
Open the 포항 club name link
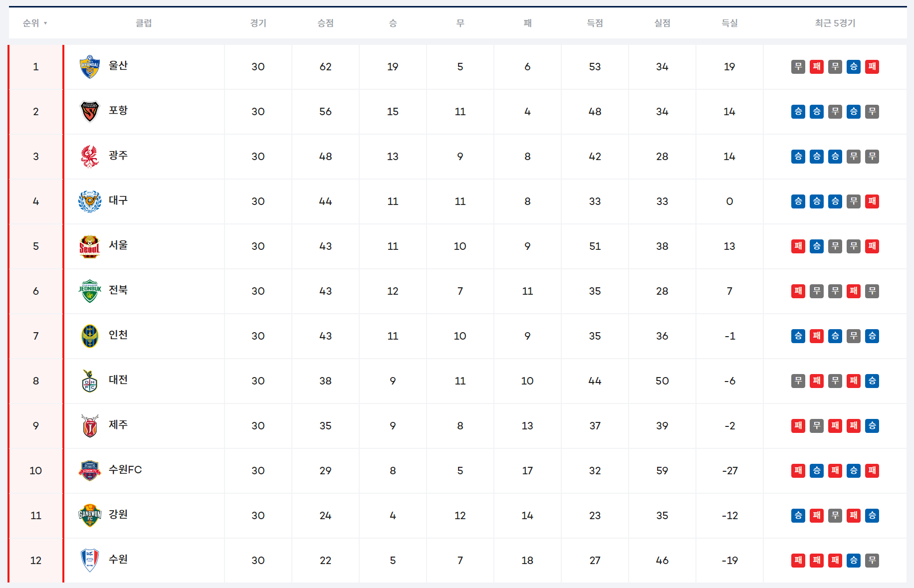pos(118,110)
